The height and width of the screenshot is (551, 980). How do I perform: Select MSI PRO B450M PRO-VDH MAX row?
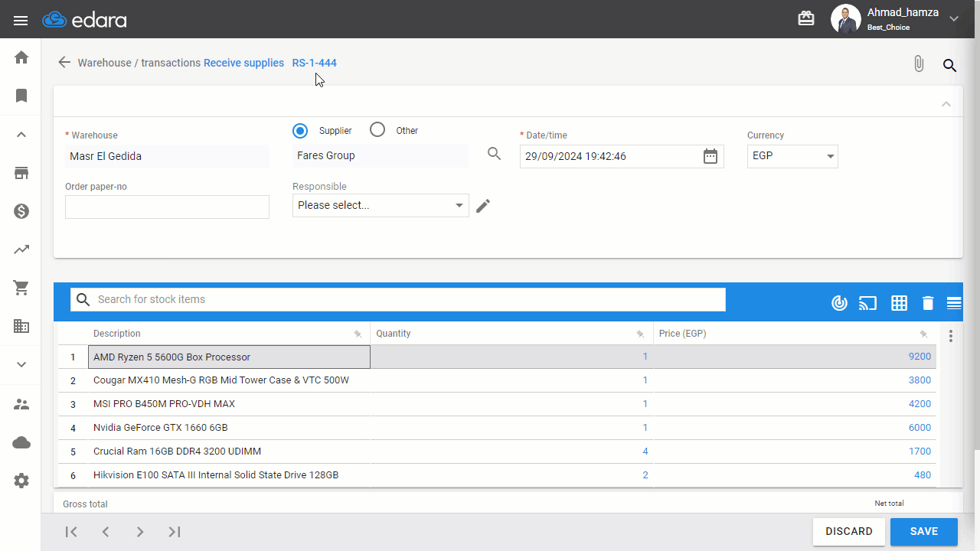tap(498, 404)
